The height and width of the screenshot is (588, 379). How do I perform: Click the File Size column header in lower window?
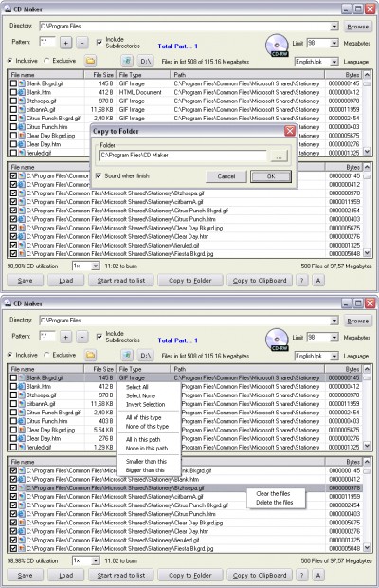[100, 369]
